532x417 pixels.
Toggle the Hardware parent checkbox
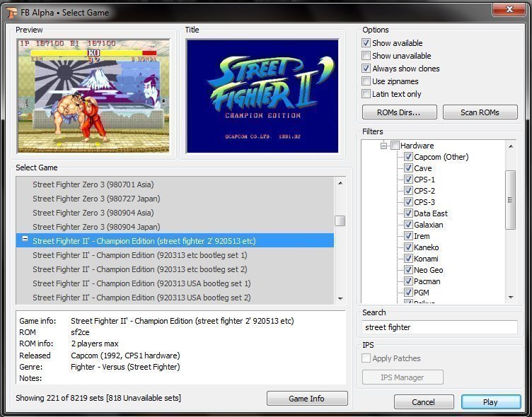point(395,146)
